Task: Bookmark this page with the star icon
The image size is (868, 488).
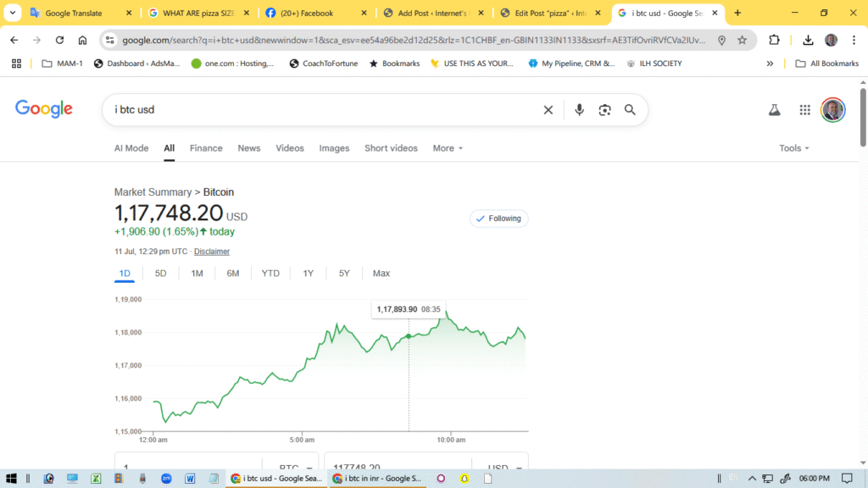Action: pyautogui.click(x=743, y=40)
